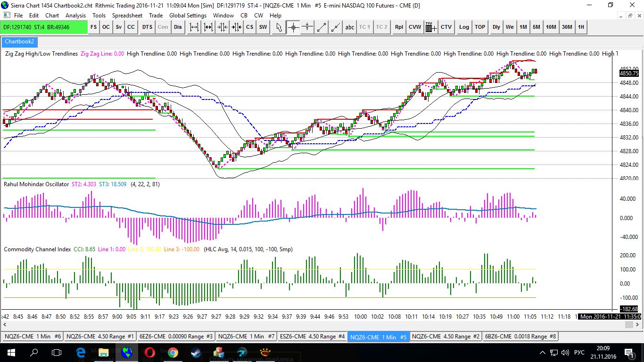Image resolution: width=644 pixels, height=362 pixels.
Task: Open the TPO calendar grid icon
Action: 430,27
